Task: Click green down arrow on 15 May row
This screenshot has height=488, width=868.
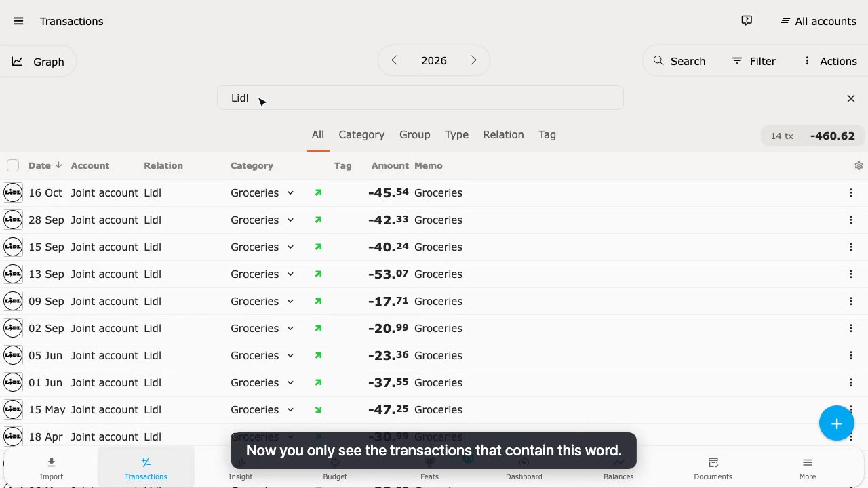Action: click(318, 409)
